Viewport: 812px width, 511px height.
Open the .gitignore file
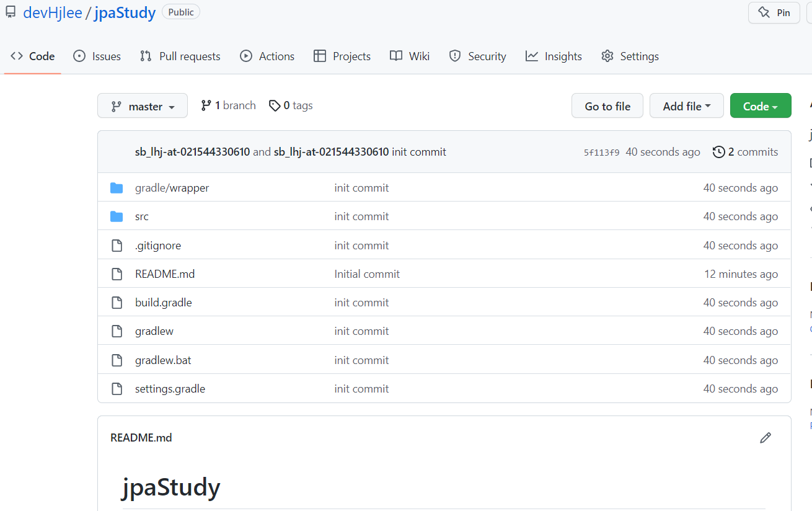coord(158,246)
